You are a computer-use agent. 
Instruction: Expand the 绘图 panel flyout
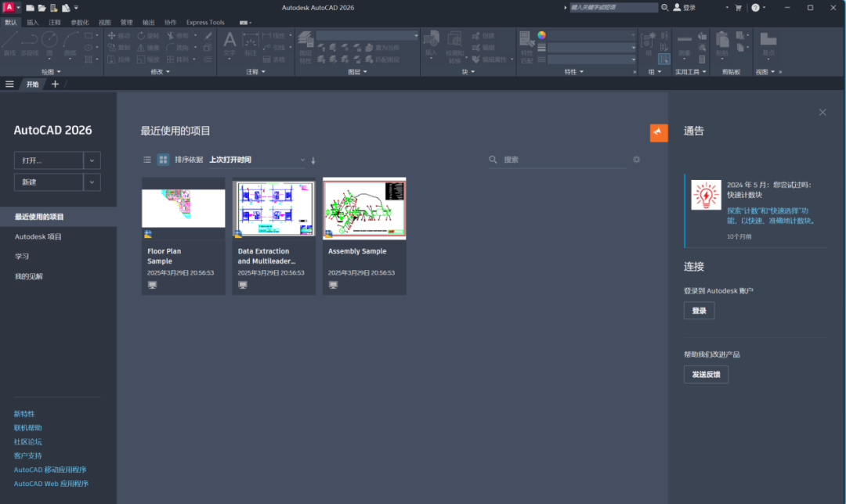tap(51, 72)
